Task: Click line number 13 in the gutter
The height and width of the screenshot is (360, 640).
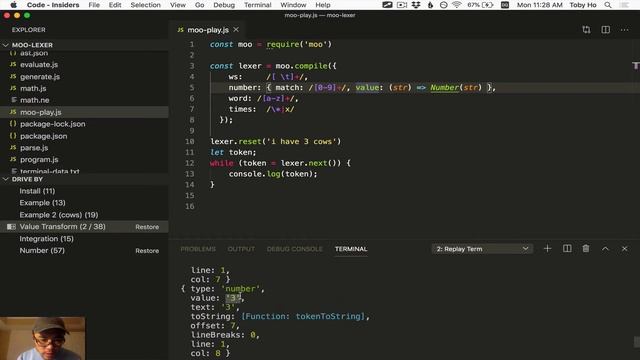Action: (x=190, y=174)
